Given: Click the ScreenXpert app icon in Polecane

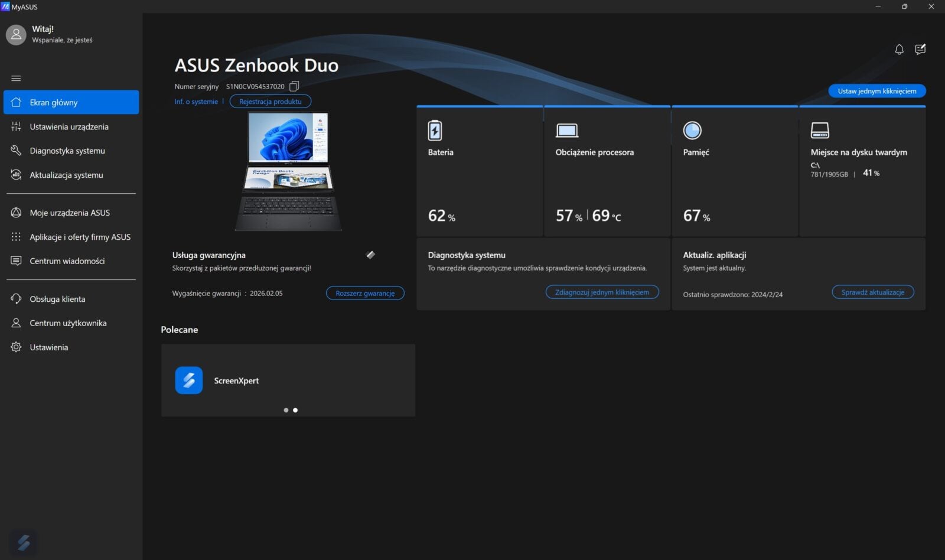Looking at the screenshot, I should click(189, 380).
